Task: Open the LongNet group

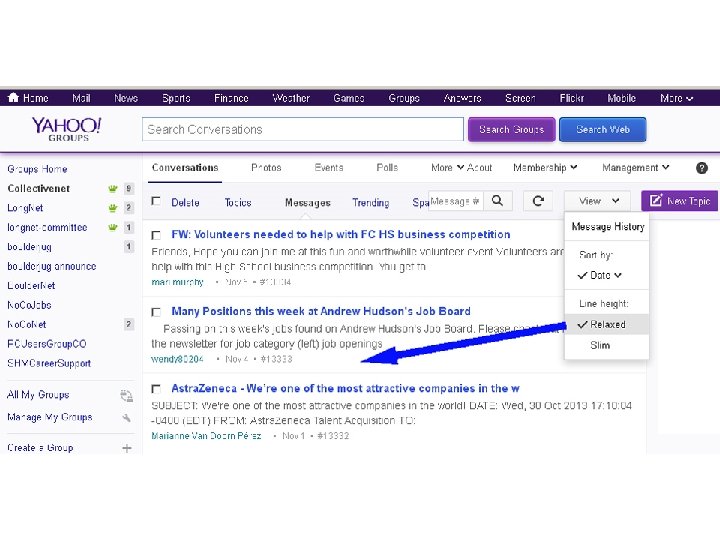Action: [x=25, y=208]
